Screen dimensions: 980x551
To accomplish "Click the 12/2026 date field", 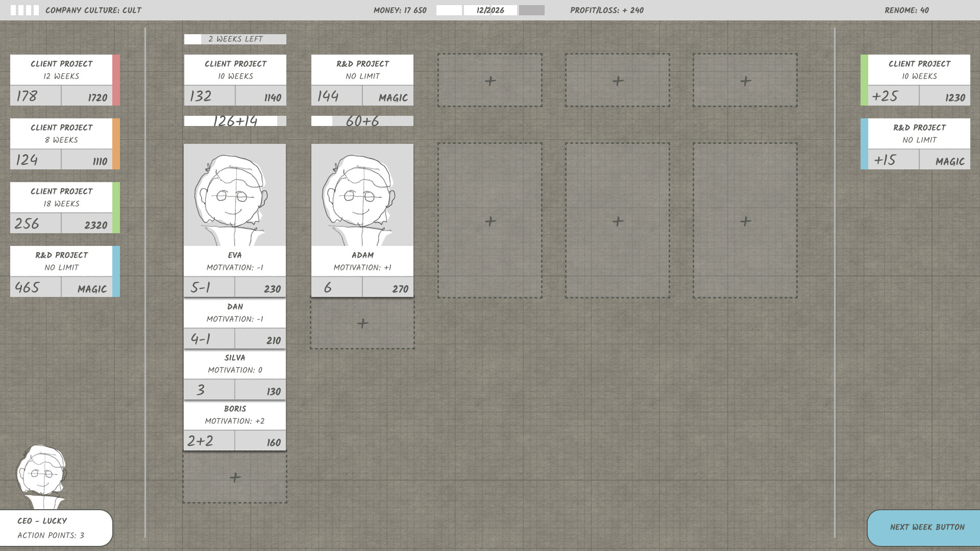I will point(490,10).
